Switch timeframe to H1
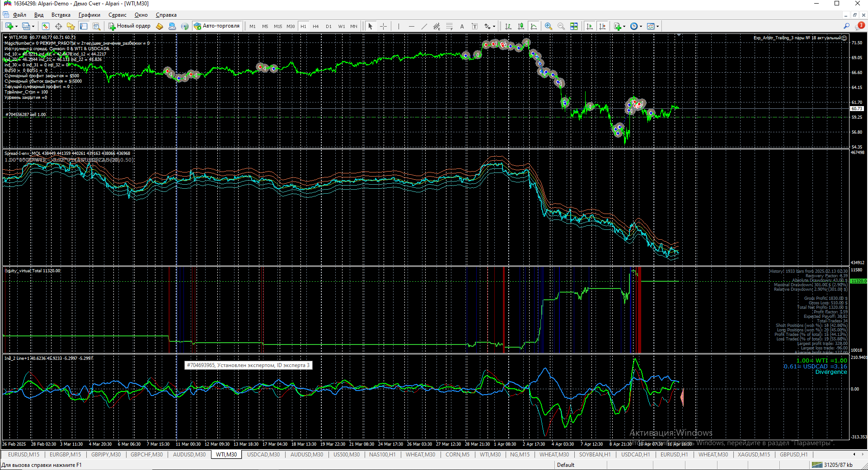The image size is (868, 470). pos(303,26)
